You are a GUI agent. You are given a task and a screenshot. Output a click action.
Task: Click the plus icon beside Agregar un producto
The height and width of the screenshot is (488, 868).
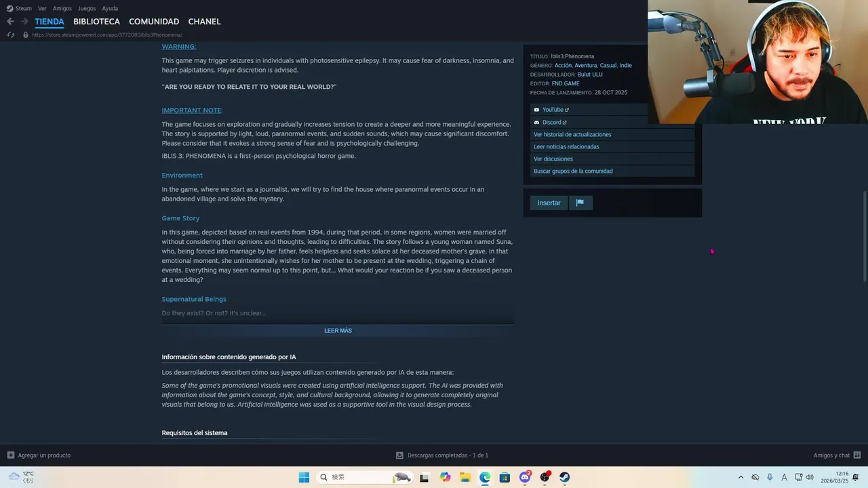(10, 455)
